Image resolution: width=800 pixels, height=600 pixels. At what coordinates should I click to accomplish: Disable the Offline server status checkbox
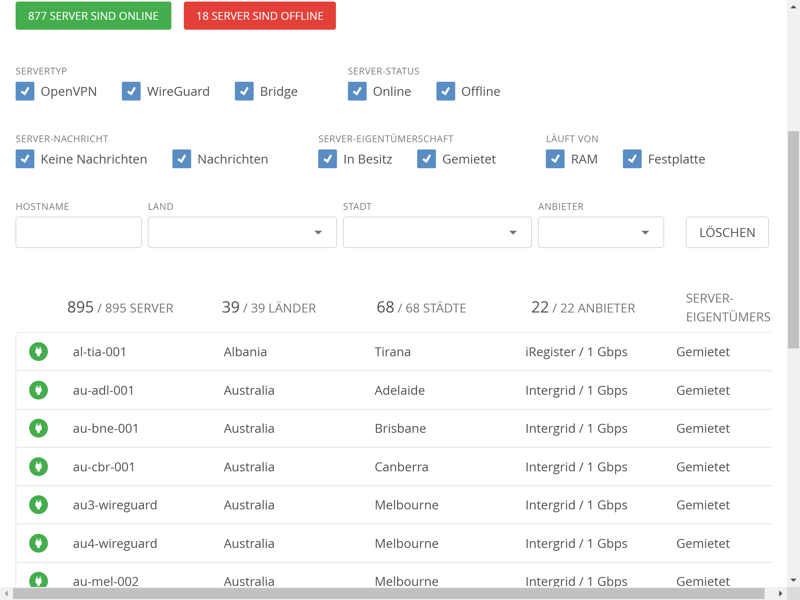tap(446, 91)
